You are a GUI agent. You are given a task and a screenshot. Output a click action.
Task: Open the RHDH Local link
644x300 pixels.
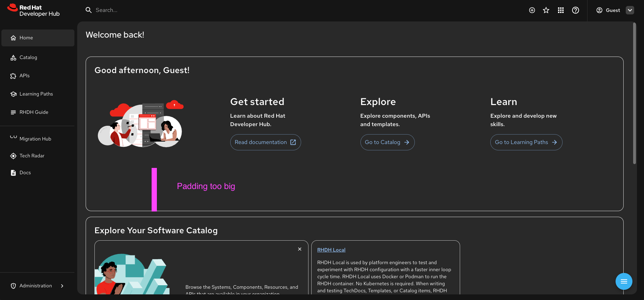[x=331, y=250]
